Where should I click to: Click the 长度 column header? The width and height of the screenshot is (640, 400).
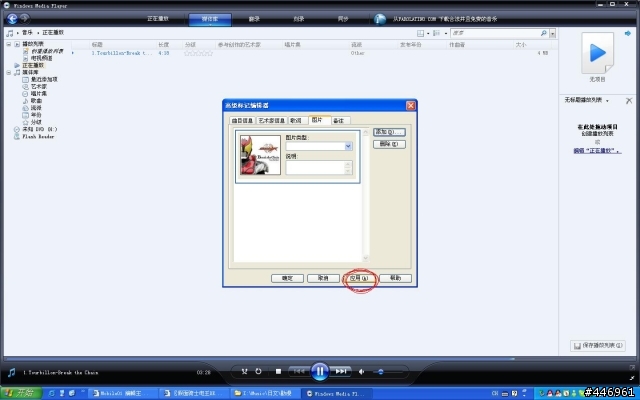coord(163,44)
